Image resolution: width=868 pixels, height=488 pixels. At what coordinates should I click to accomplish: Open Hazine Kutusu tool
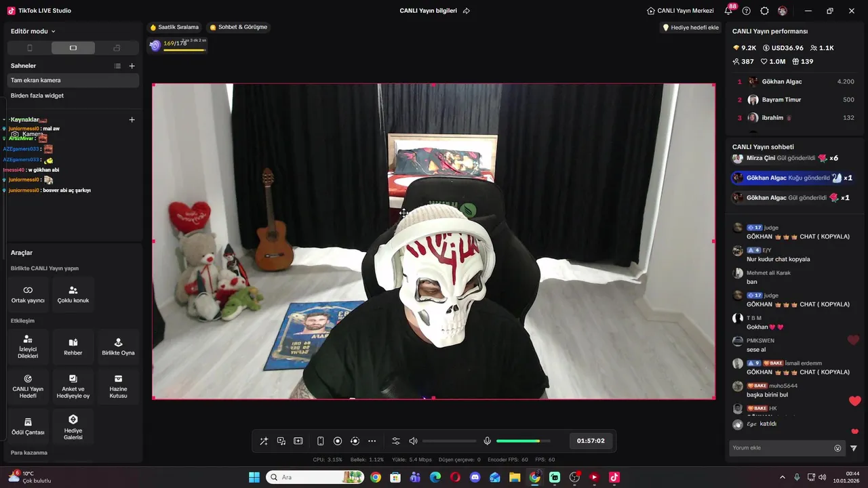[x=118, y=386]
